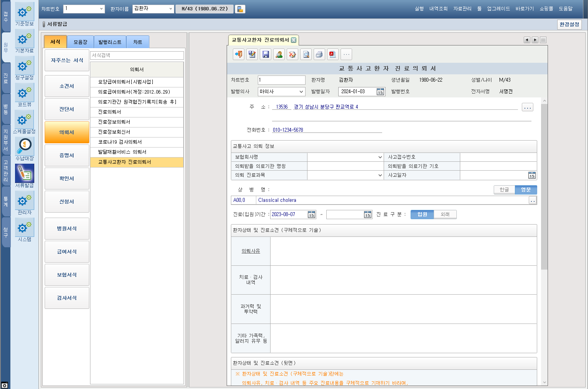
Task: Select 외래 as treatment type
Action: (445, 214)
